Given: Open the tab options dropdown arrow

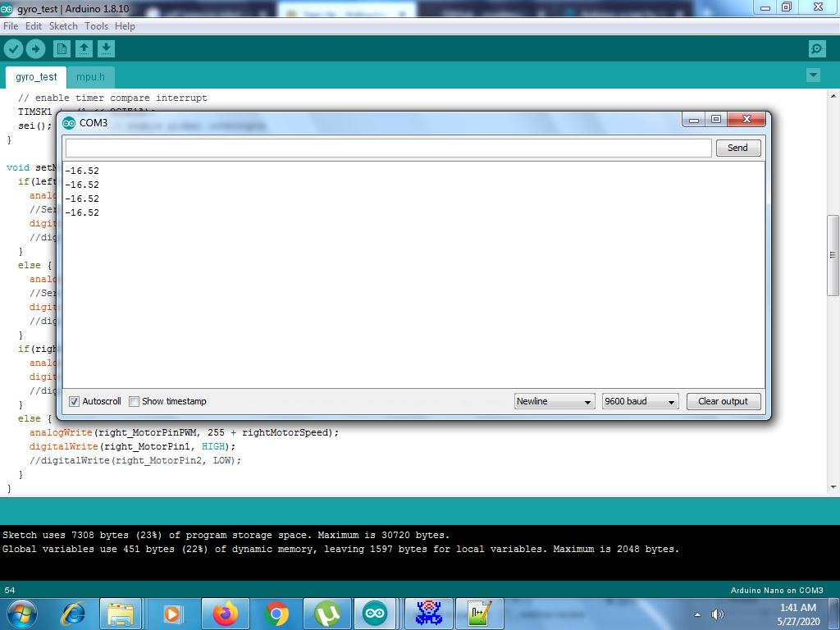Looking at the screenshot, I should tap(813, 75).
